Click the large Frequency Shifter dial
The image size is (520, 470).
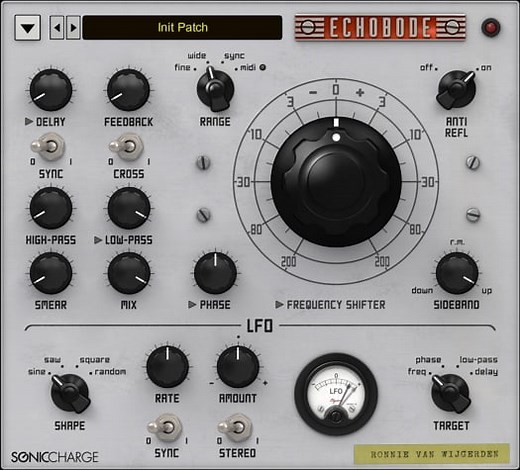(x=336, y=182)
